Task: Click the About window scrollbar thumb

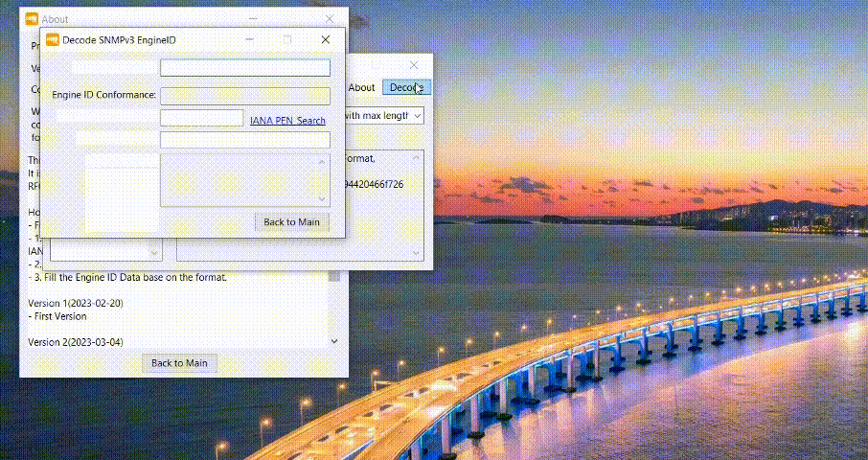Action: (x=333, y=276)
